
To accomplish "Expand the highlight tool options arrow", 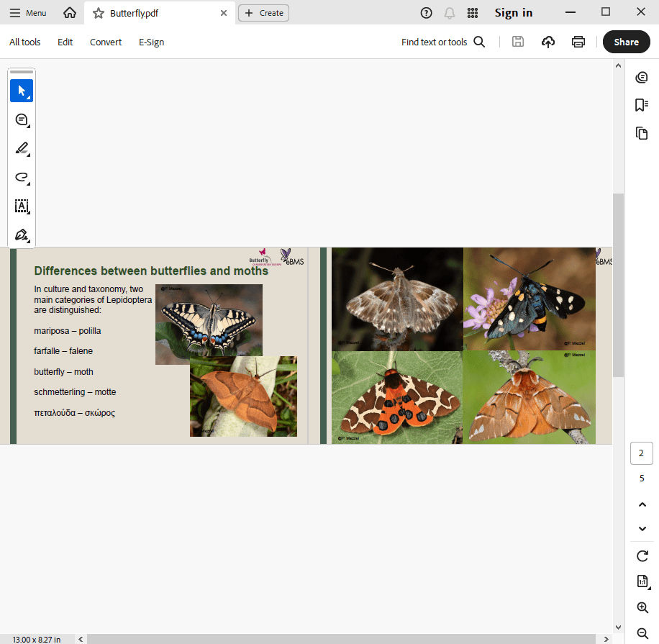I will tap(29, 156).
